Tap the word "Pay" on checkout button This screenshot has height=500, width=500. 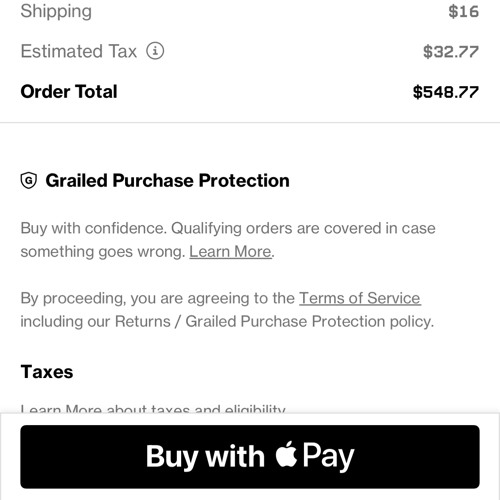(328, 456)
